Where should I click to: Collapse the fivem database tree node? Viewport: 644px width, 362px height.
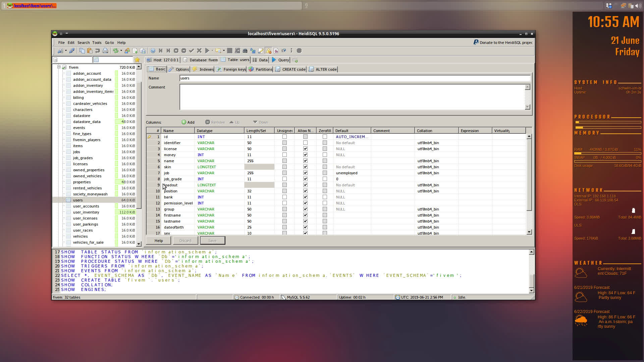(x=59, y=67)
